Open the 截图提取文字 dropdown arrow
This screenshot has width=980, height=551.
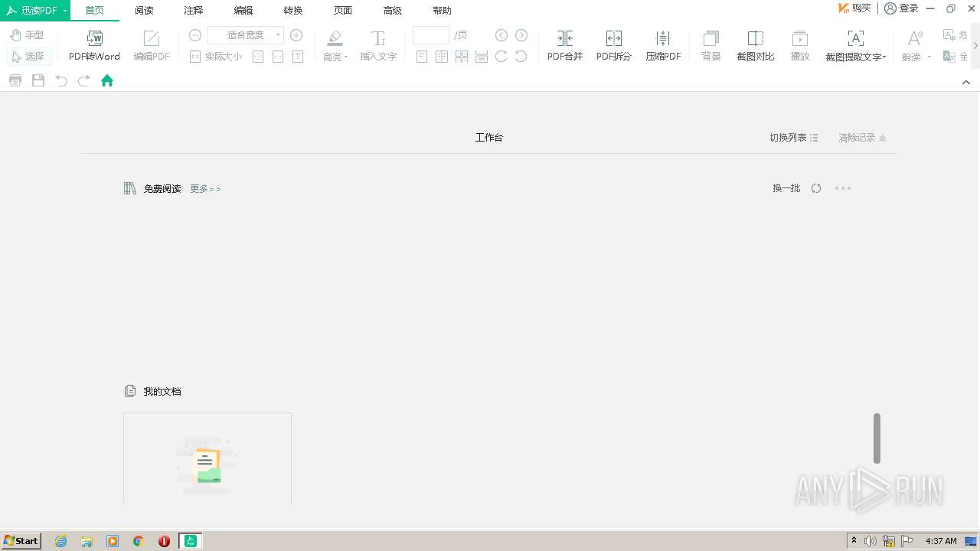(x=884, y=57)
